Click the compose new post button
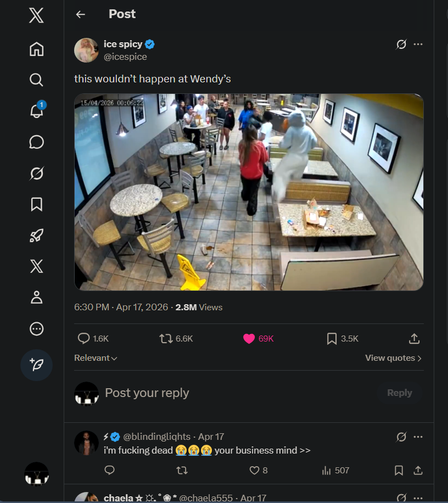The width and height of the screenshot is (448, 503). [x=36, y=365]
